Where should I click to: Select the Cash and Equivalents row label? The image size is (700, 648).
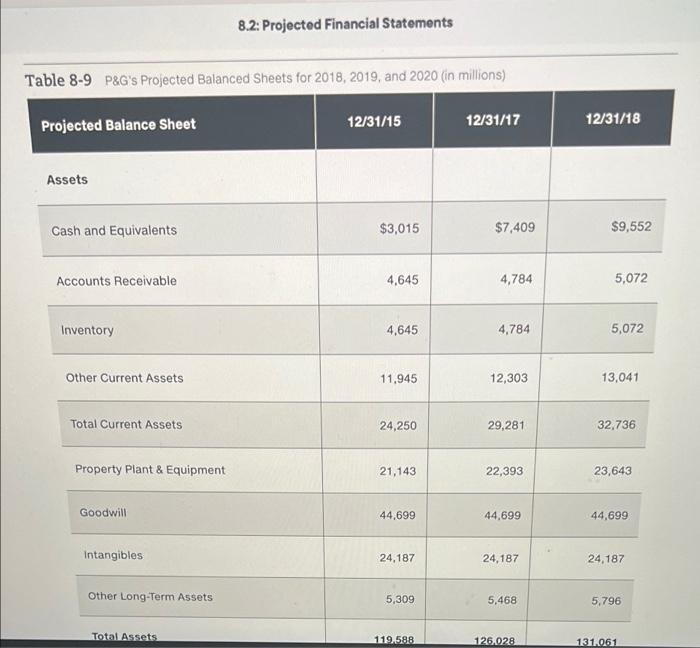point(114,230)
